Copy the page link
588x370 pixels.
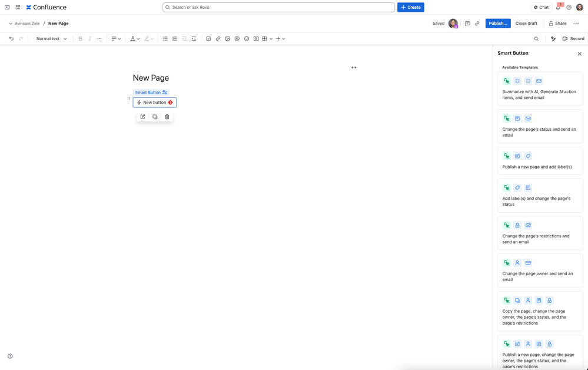coord(477,23)
